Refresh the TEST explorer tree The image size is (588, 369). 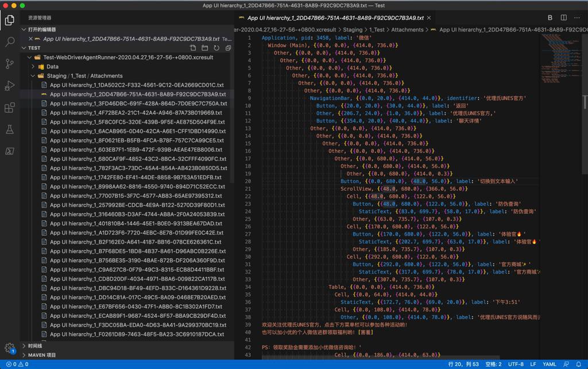(x=216, y=48)
